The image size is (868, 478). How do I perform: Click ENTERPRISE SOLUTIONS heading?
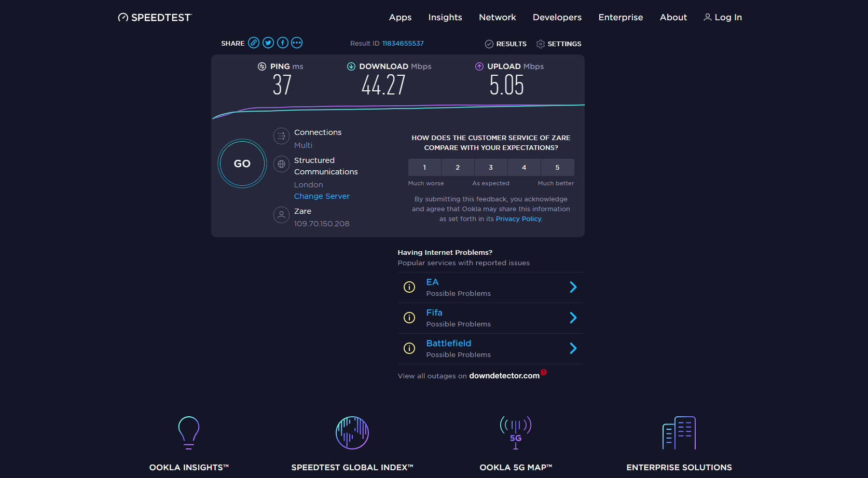(x=679, y=468)
